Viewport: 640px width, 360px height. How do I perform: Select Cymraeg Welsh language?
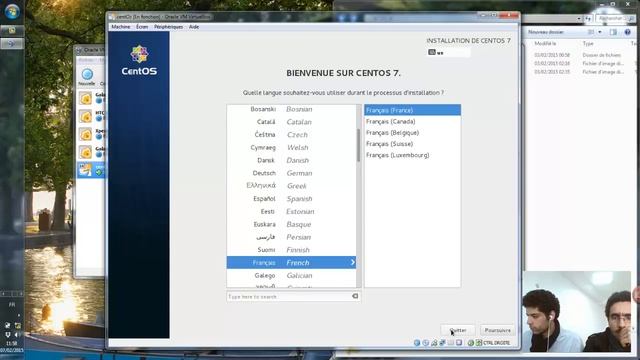pos(291,148)
